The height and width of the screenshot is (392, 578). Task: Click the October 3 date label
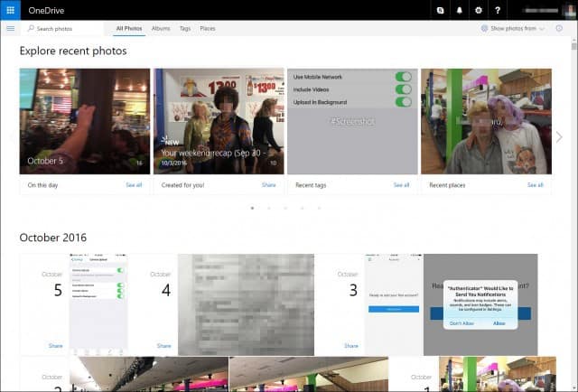[x=348, y=285]
